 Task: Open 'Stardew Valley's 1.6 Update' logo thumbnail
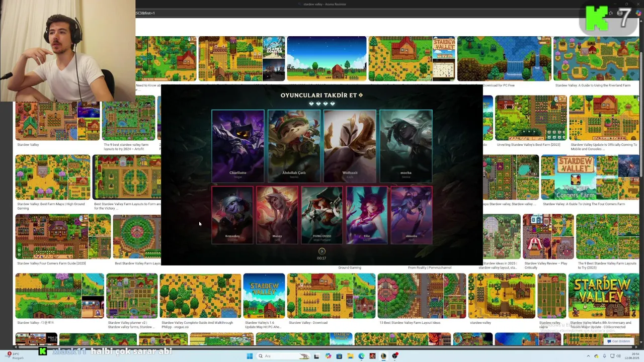tap(264, 296)
